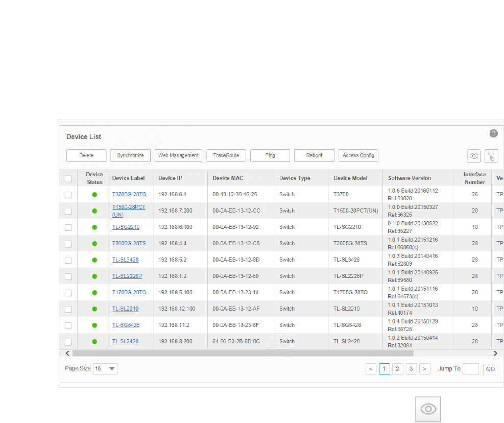The height and width of the screenshot is (423, 504).
Task: Check the box for T1500-28PCT row
Action: (68, 212)
